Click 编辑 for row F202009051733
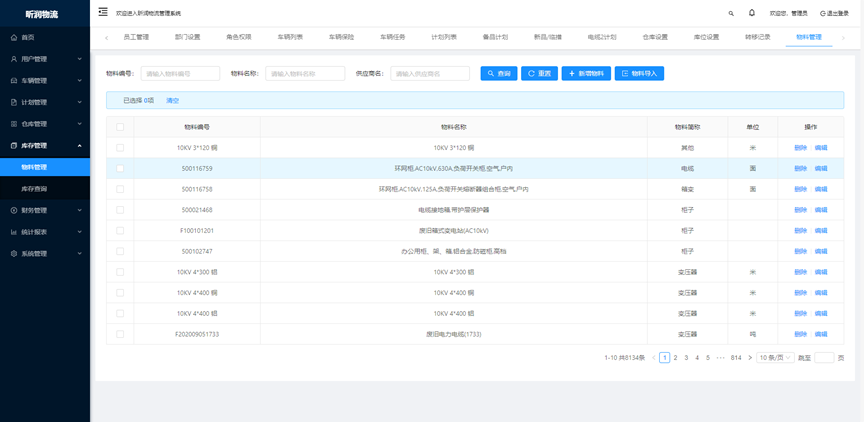Screen dimensions: 864x422 click(x=821, y=334)
